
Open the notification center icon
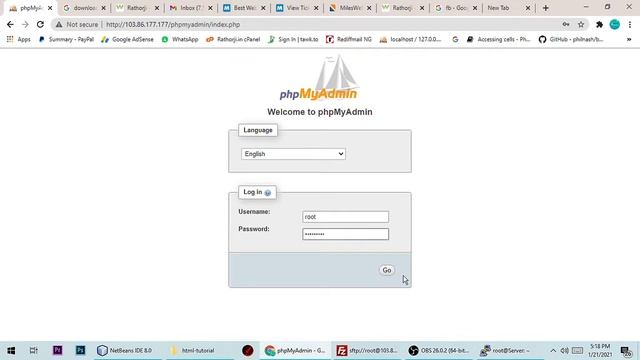pyautogui.click(x=626, y=351)
